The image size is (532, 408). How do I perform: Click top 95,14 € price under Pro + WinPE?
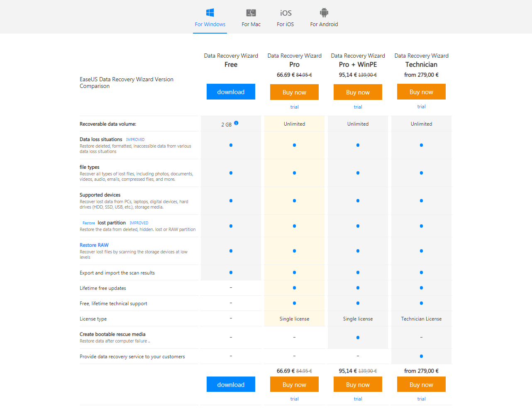pos(348,75)
